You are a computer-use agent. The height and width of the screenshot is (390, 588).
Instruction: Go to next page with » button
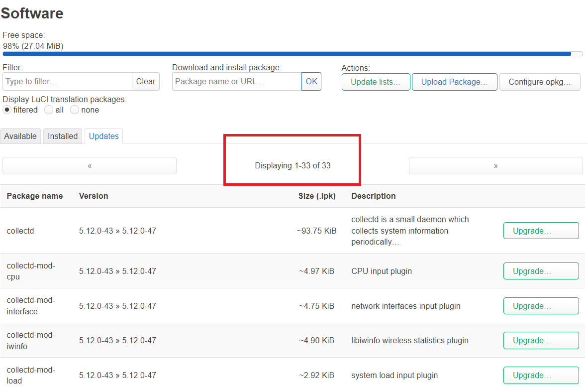coord(495,166)
